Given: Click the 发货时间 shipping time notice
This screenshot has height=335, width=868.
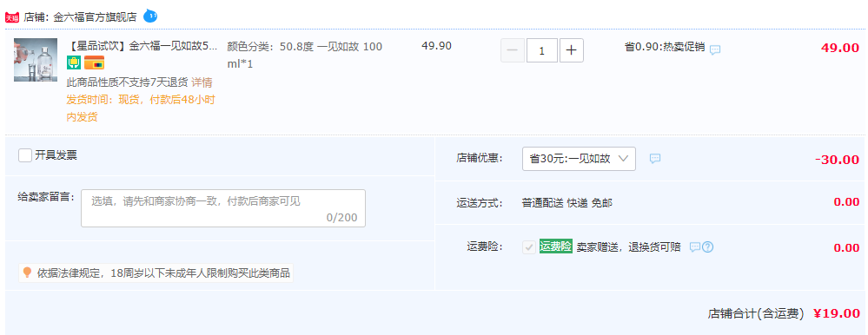Looking at the screenshot, I should pyautogui.click(x=141, y=108).
